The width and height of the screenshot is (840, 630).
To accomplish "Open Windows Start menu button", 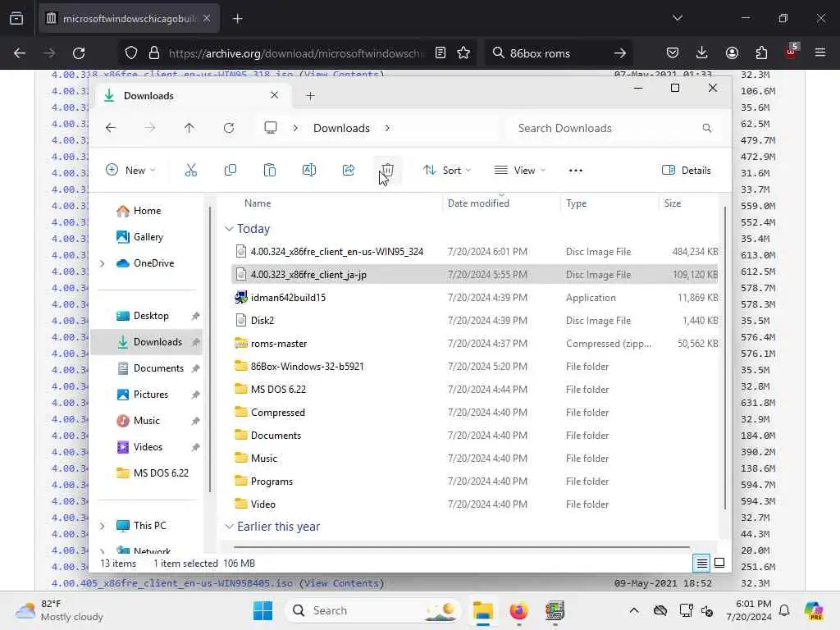I will coord(263,610).
